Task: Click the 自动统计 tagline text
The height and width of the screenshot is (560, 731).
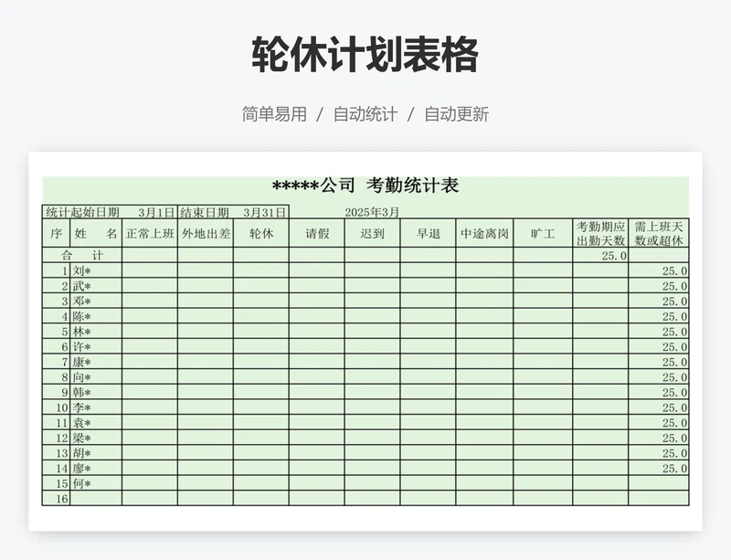Action: pos(365,114)
